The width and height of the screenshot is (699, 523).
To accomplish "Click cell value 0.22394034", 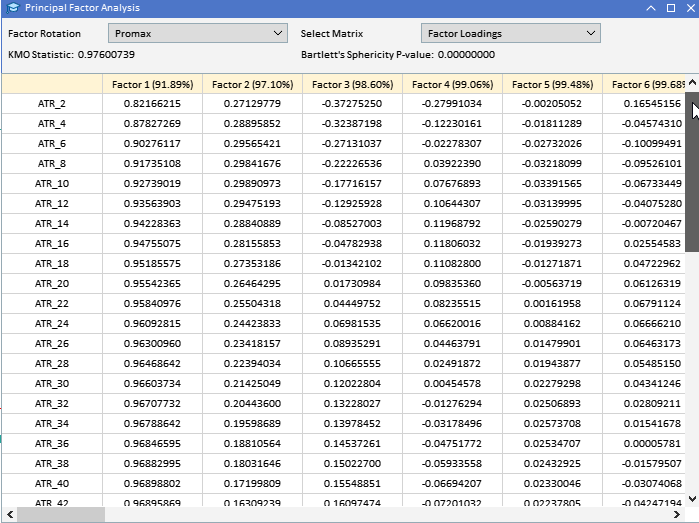I will pos(252,363).
